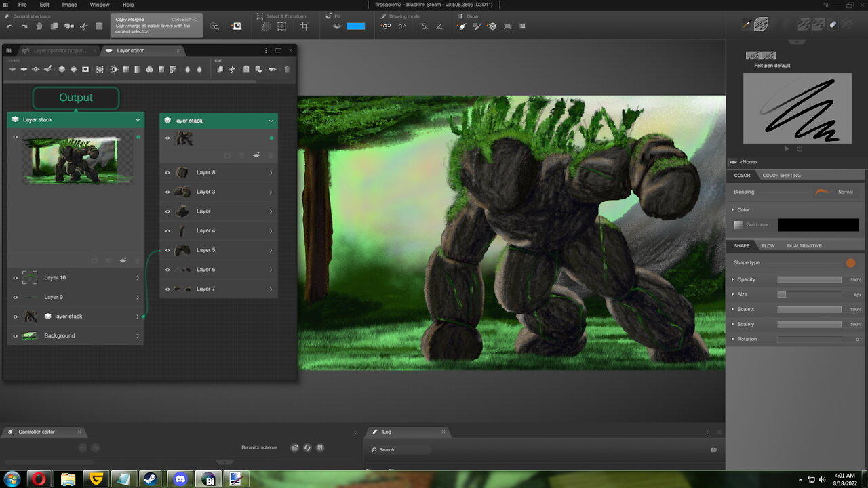Click the power icon under brush preview
Screen dimensions: 868x488
click(800, 148)
